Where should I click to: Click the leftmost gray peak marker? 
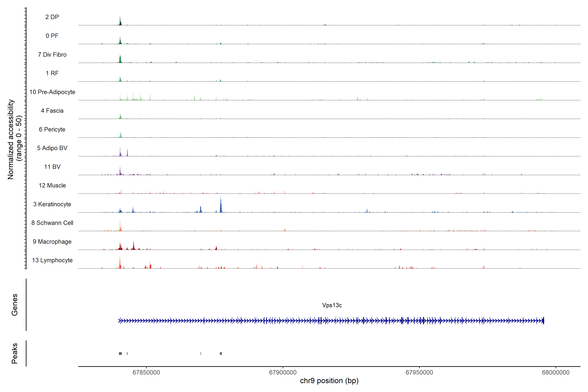click(x=120, y=353)
